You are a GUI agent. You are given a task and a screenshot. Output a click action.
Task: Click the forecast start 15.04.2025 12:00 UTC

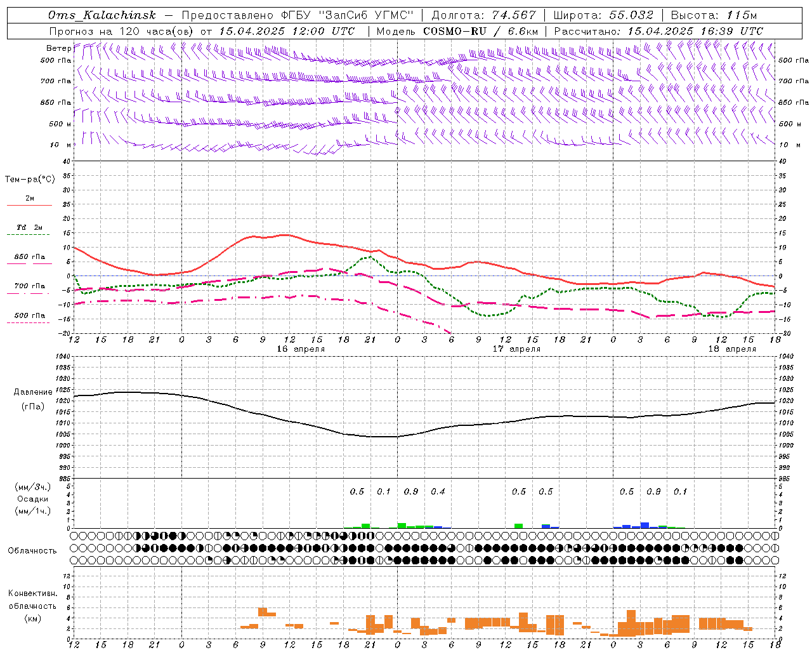point(287,31)
